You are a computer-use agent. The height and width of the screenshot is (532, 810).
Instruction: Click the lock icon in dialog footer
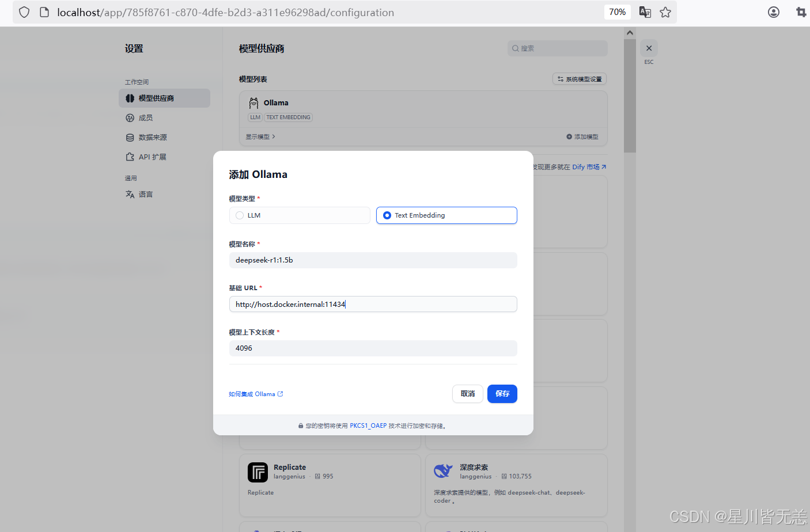tap(301, 426)
